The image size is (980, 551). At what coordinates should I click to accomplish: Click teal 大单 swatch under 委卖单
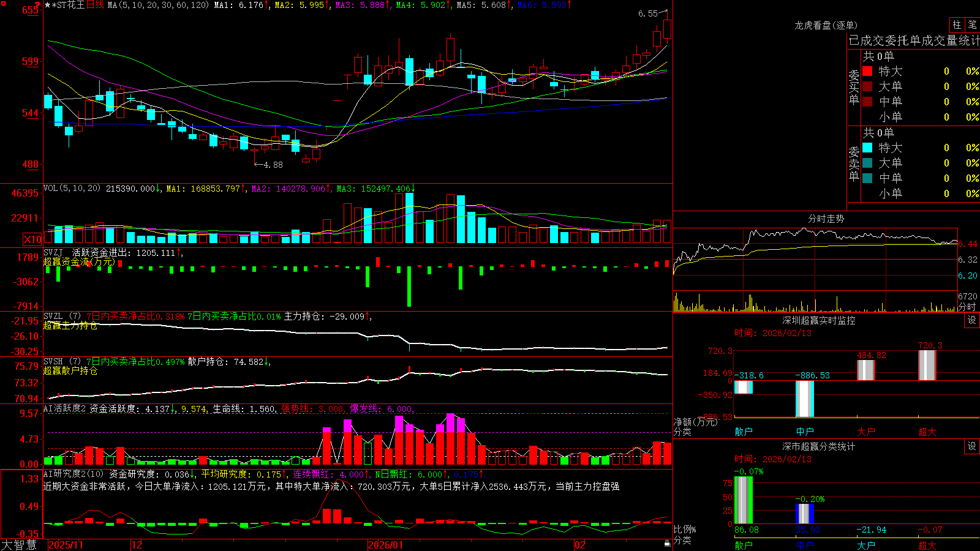click(867, 163)
